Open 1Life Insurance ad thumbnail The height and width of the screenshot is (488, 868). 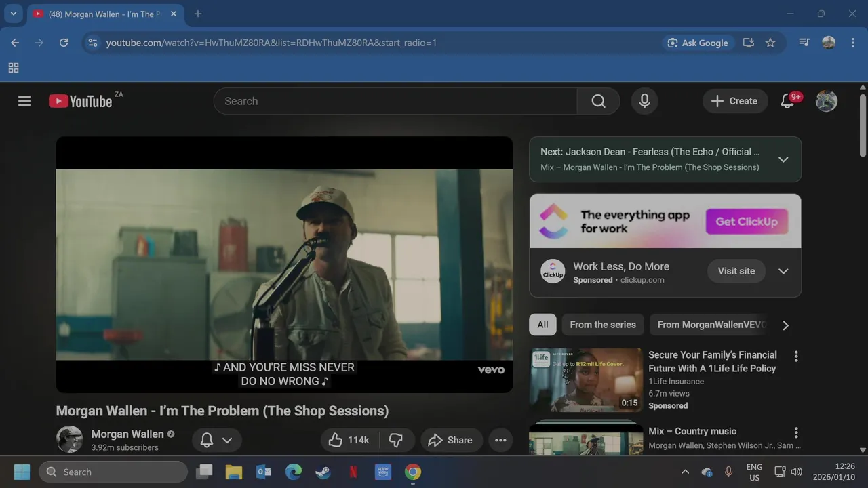coord(586,380)
